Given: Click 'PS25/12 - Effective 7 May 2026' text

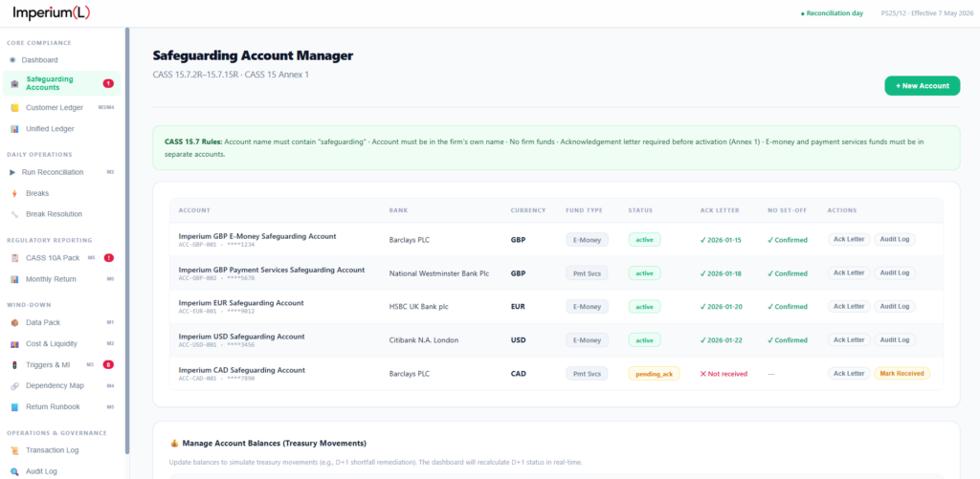Looking at the screenshot, I should [x=925, y=13].
